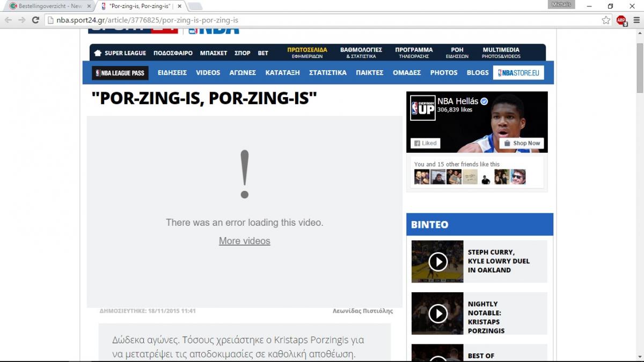This screenshot has width=644, height=362.
Task: Open ΒΑΘΜΟΛΟΓΙΕΣ & ΣΤΑΤΙΣΤΙΚΑ
Action: (361, 53)
